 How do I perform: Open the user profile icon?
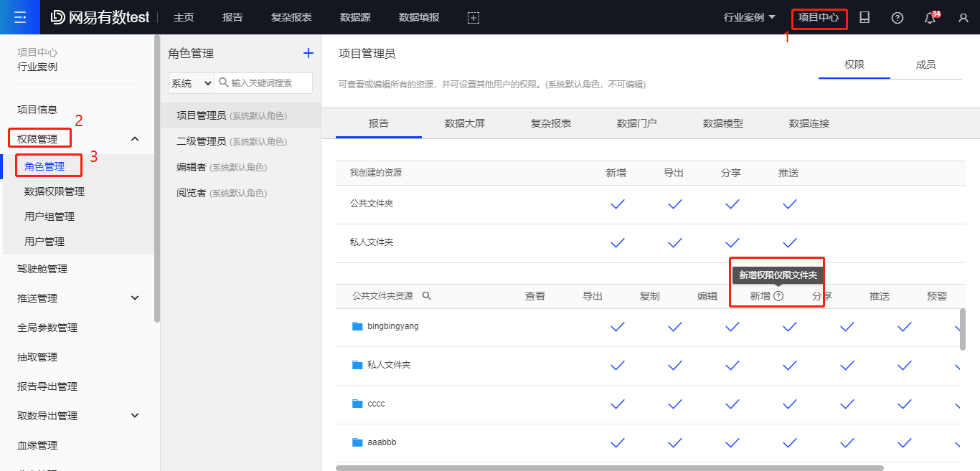(x=963, y=18)
